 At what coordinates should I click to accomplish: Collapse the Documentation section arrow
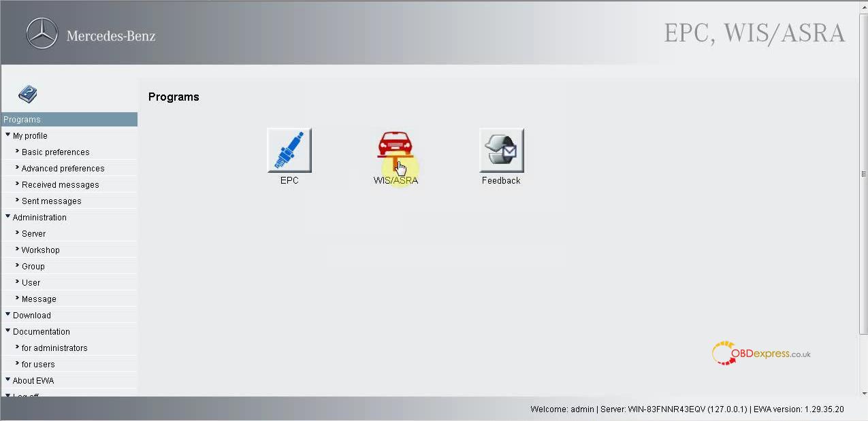(x=7, y=331)
